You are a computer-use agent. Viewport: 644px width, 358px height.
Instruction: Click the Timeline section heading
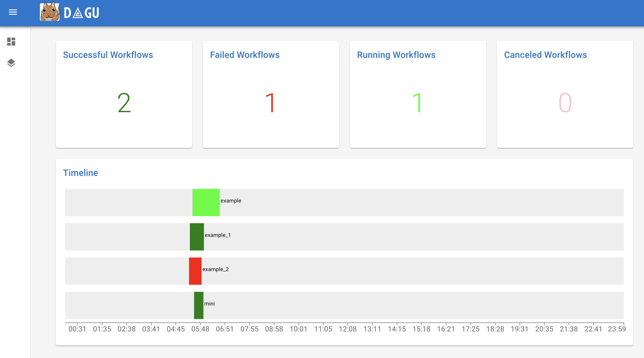pos(80,173)
